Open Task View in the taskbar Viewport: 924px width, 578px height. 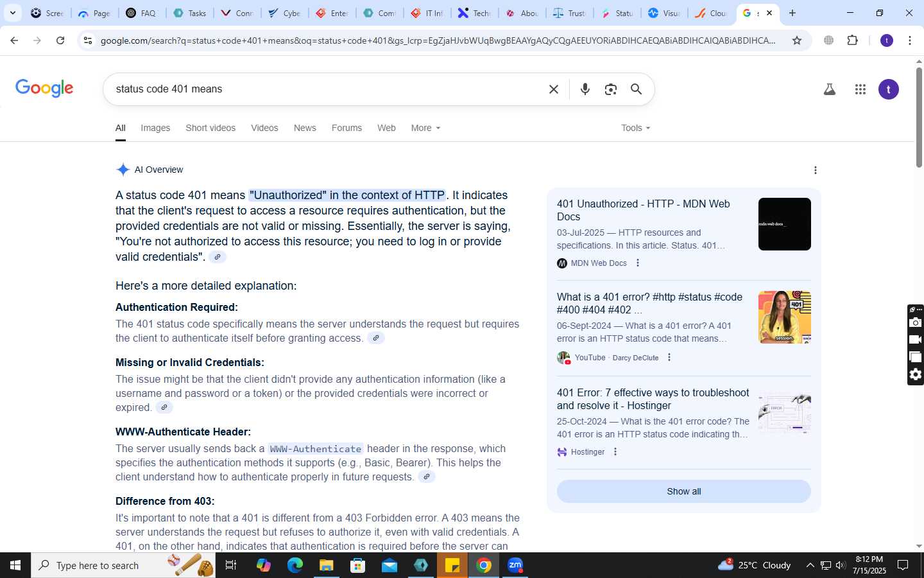(x=231, y=565)
